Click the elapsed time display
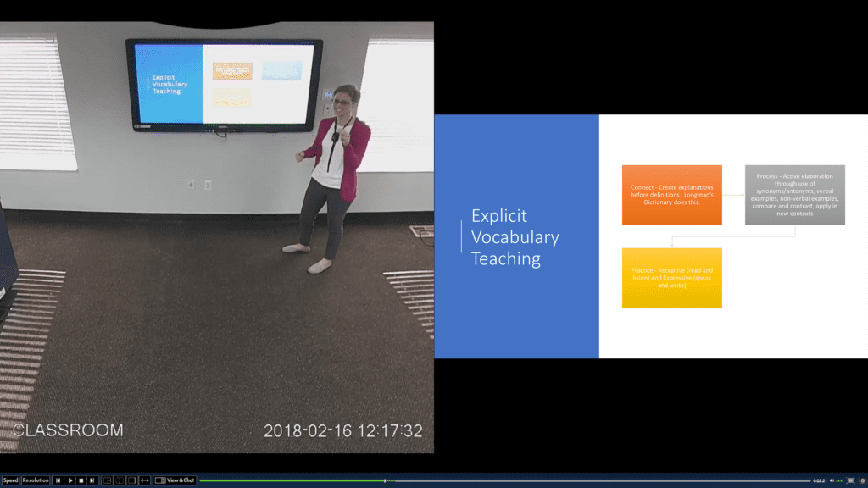 pos(819,480)
